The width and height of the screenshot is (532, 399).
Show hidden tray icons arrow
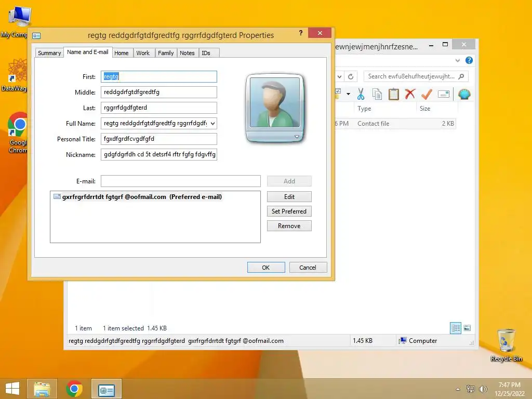point(458,389)
